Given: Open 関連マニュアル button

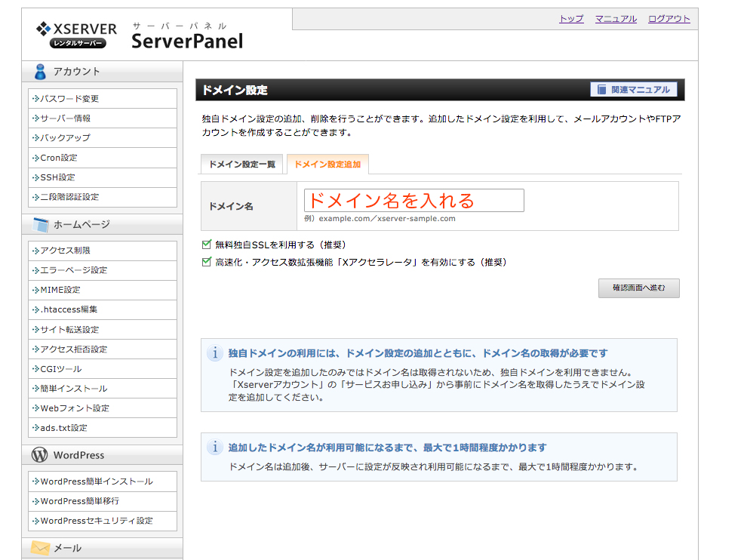Looking at the screenshot, I should point(634,90).
